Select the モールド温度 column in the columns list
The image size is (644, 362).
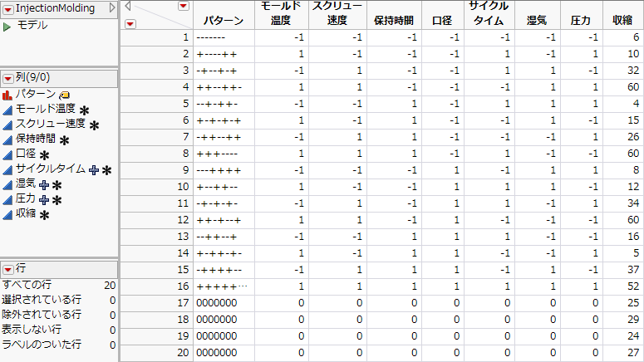click(x=46, y=109)
